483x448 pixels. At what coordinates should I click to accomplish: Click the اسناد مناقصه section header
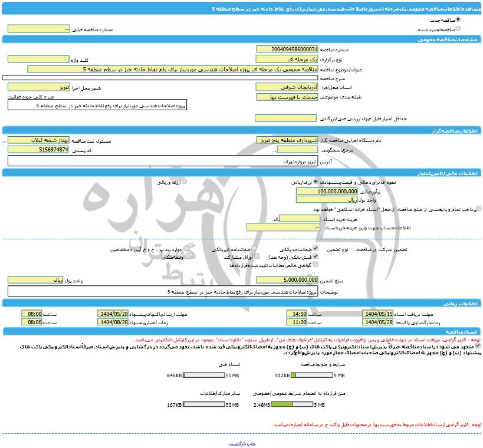pyautogui.click(x=242, y=331)
